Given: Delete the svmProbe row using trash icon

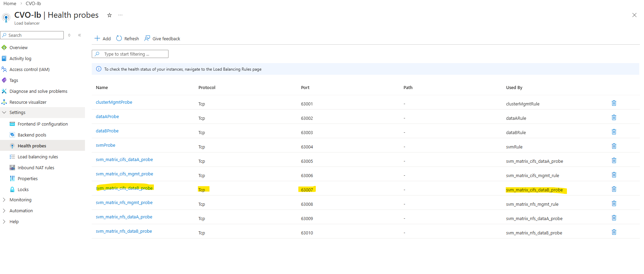Looking at the screenshot, I should (614, 146).
